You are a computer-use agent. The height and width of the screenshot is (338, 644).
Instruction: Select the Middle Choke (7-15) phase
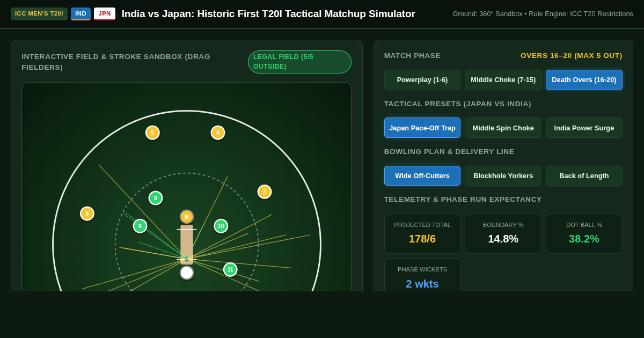[x=503, y=80]
